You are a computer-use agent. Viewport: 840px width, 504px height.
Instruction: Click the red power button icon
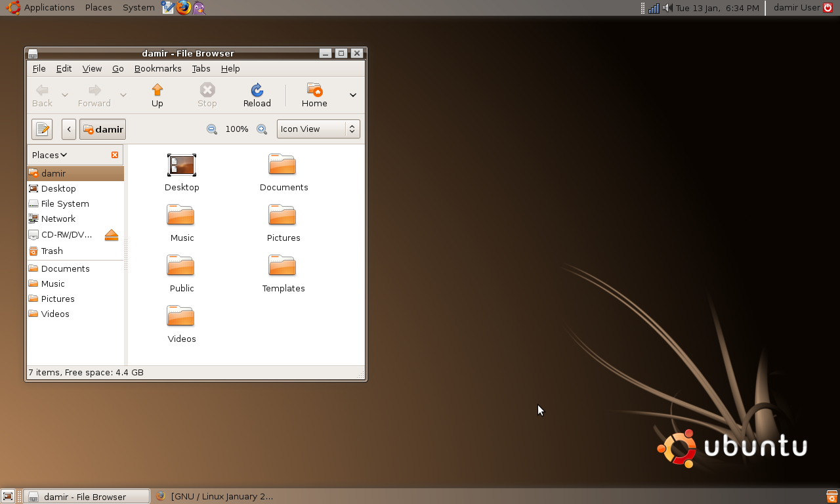(828, 8)
